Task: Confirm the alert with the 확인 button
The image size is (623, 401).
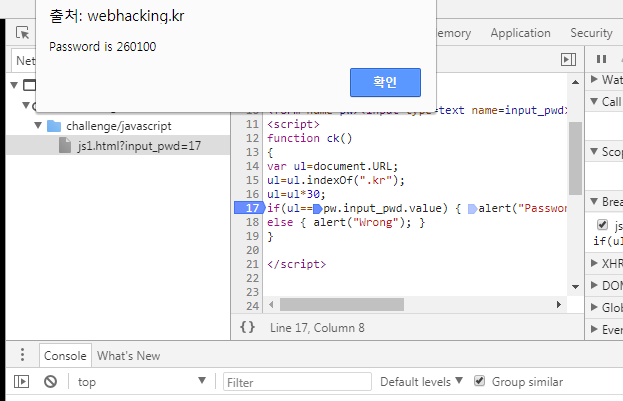Action: click(385, 82)
